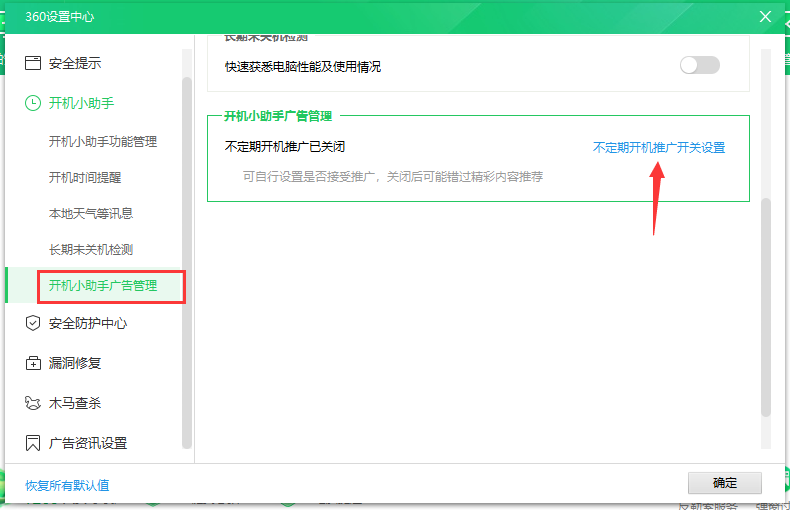The width and height of the screenshot is (790, 510).
Task: Open 开机小助手功能管理 sub-item
Action: click(103, 142)
